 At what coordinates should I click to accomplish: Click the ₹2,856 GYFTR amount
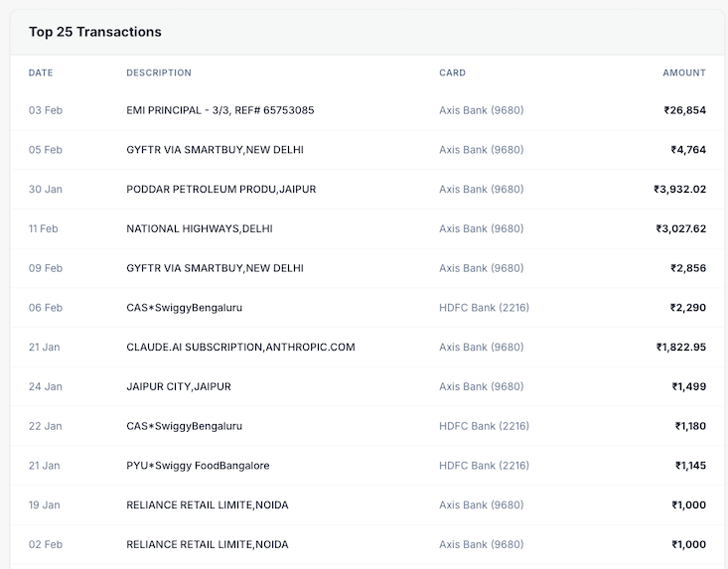688,268
